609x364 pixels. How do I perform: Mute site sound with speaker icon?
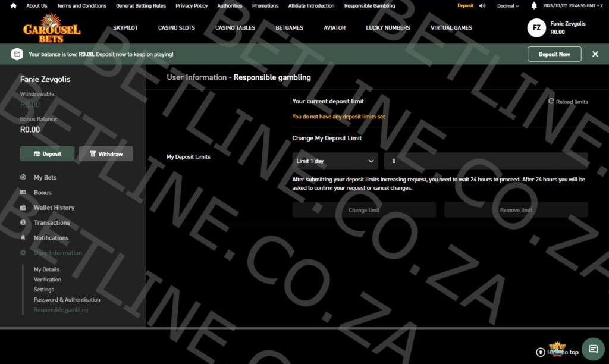click(x=482, y=6)
